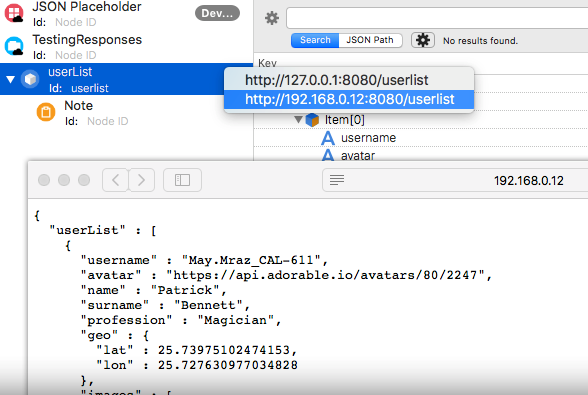Click the avatar URL api.adorable.io text
Image resolution: width=588 pixels, height=395 pixels.
tap(325, 275)
